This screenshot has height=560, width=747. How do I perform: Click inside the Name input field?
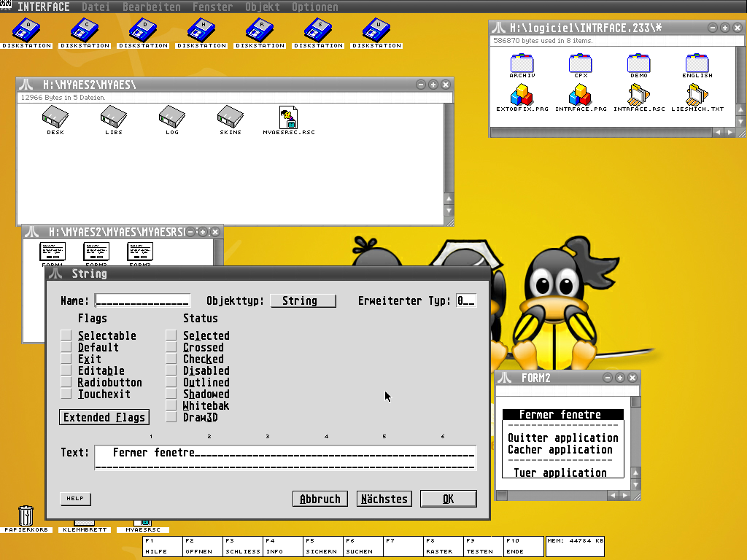coord(142,300)
